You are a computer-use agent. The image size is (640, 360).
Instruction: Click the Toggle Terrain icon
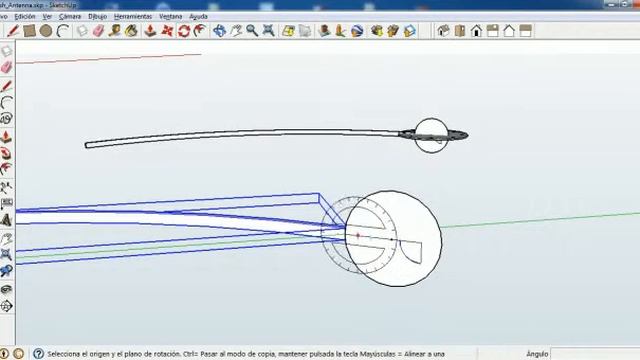point(305,31)
